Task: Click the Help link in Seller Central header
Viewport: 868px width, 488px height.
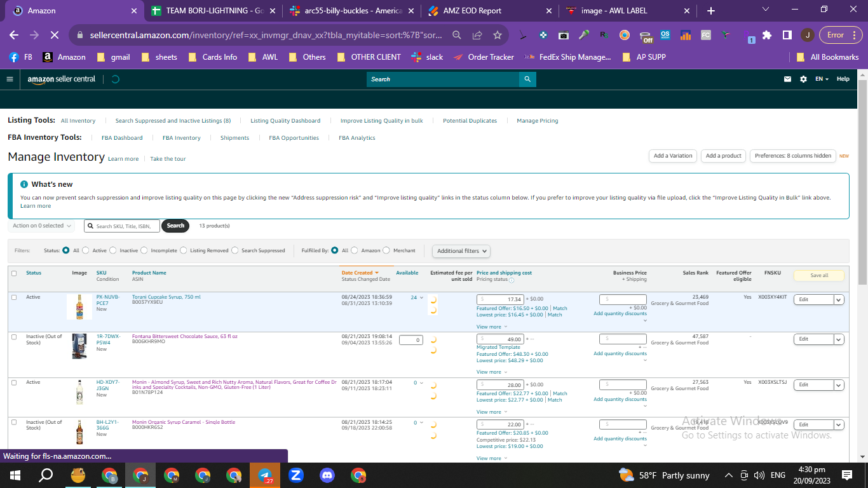Action: [x=843, y=79]
